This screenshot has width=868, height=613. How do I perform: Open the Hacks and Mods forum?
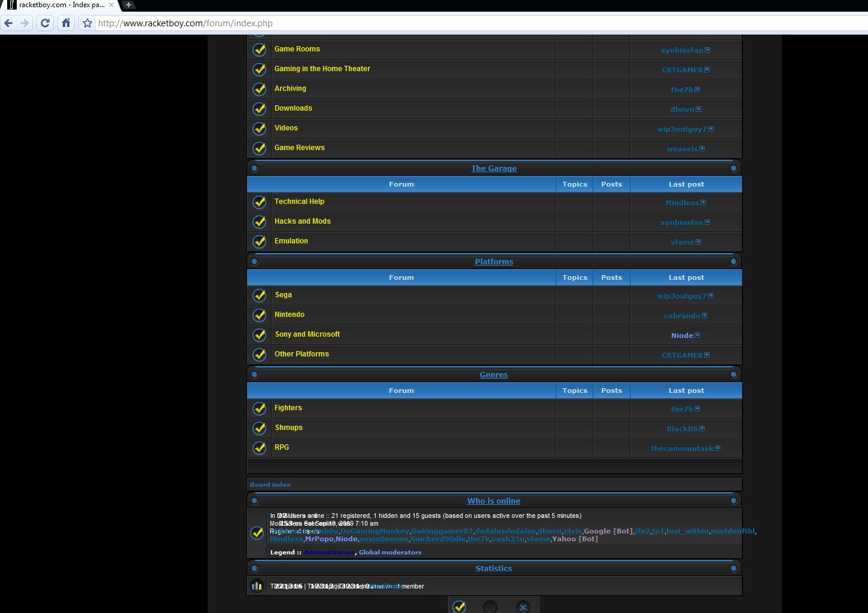[x=302, y=221]
